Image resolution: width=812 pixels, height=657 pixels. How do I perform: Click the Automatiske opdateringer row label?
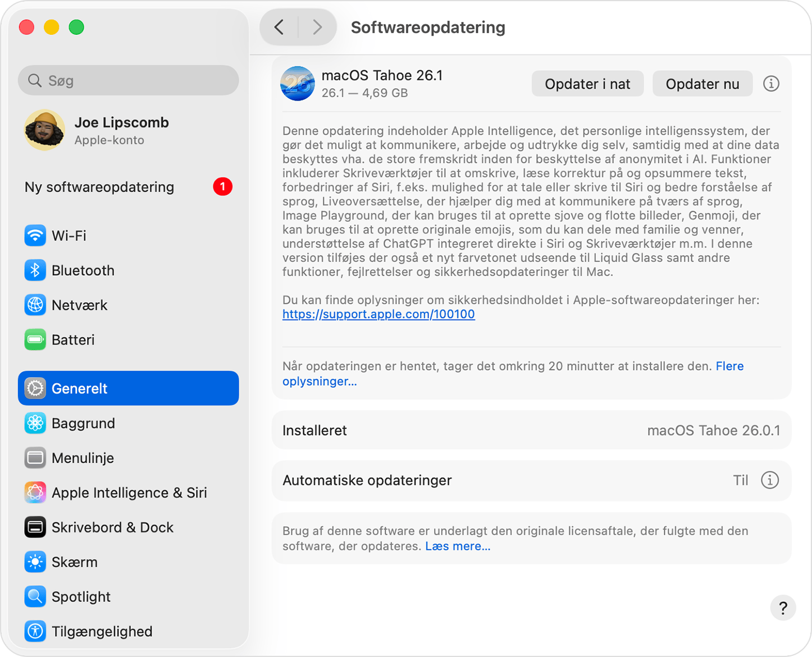coord(367,480)
